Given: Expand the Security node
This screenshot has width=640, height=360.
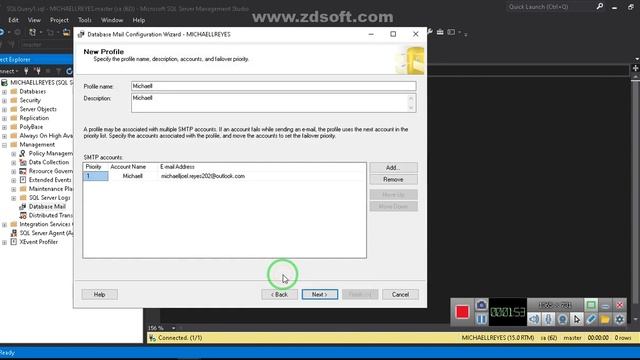Looking at the screenshot, I should point(4,100).
